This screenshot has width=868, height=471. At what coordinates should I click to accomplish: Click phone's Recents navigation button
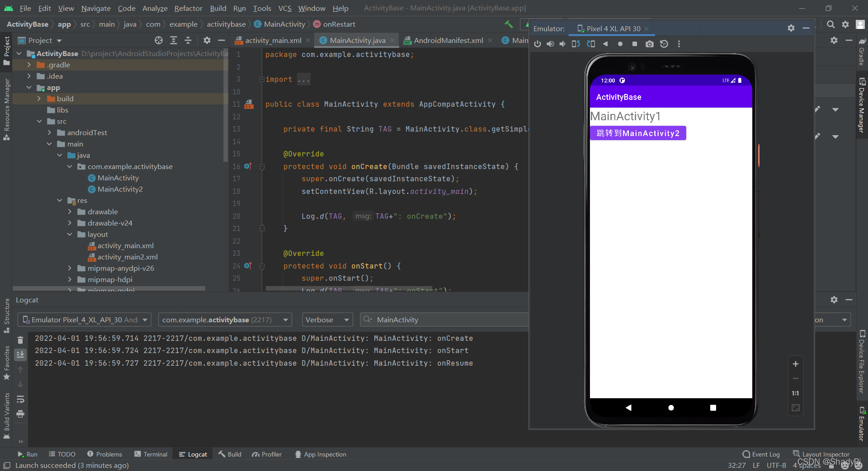tap(713, 408)
